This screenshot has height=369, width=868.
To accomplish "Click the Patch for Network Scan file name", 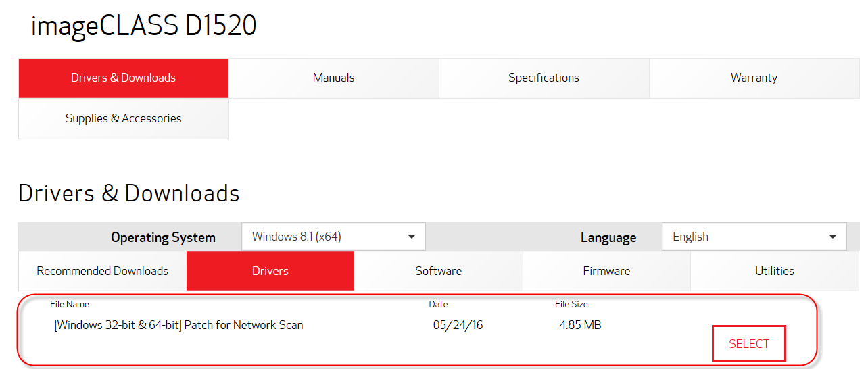I will (x=178, y=325).
